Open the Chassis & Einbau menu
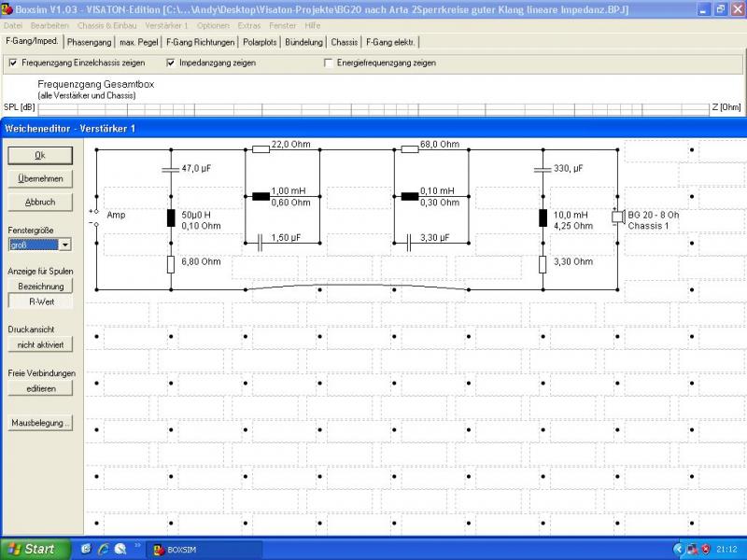 tap(106, 26)
